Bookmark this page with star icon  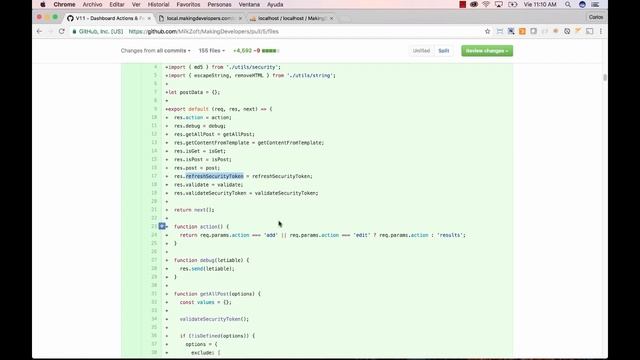tap(487, 31)
